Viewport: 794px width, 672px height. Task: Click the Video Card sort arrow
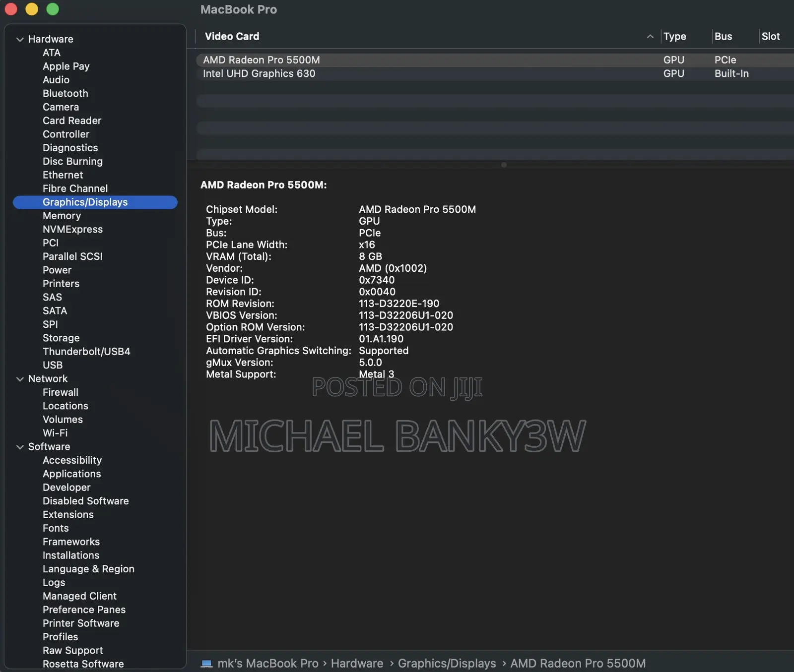[x=650, y=36]
